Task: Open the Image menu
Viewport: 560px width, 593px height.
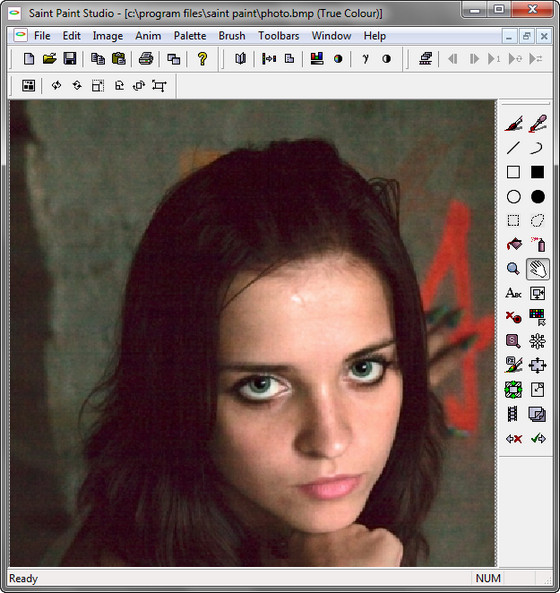Action: pyautogui.click(x=108, y=36)
